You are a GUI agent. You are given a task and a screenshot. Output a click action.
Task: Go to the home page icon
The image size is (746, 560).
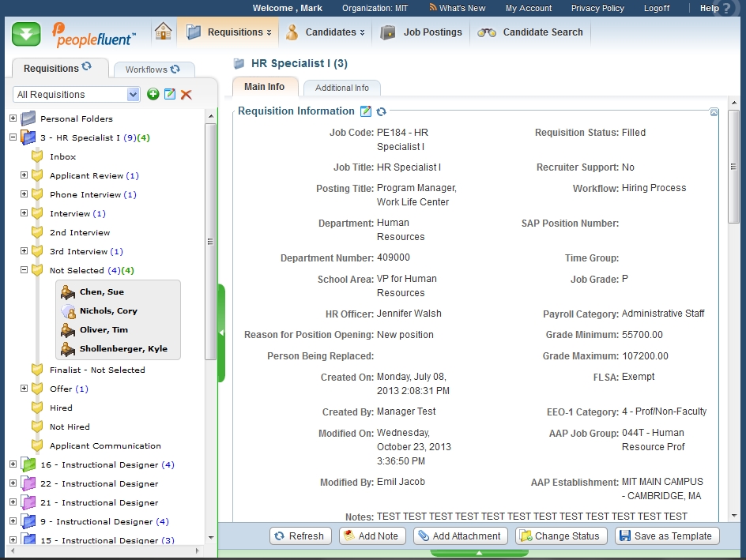[x=163, y=32]
